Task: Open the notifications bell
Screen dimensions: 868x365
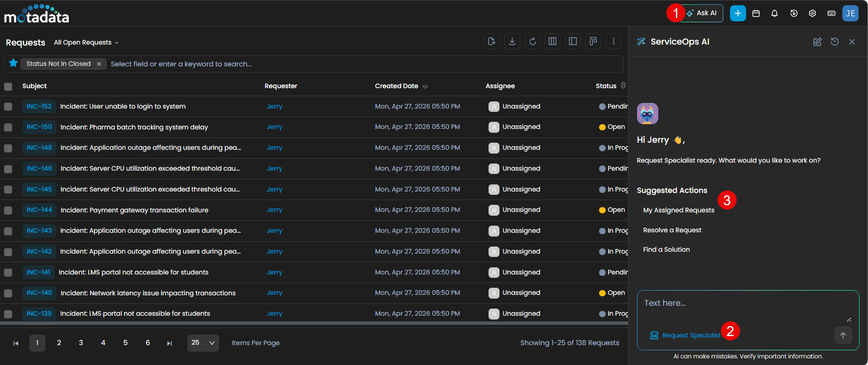Action: pos(775,13)
